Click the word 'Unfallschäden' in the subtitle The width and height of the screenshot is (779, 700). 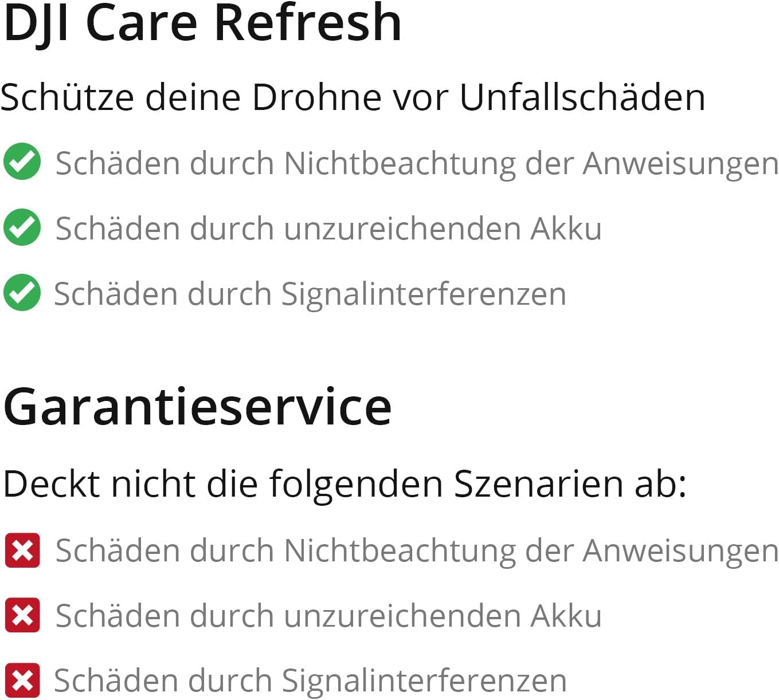pos(582,97)
